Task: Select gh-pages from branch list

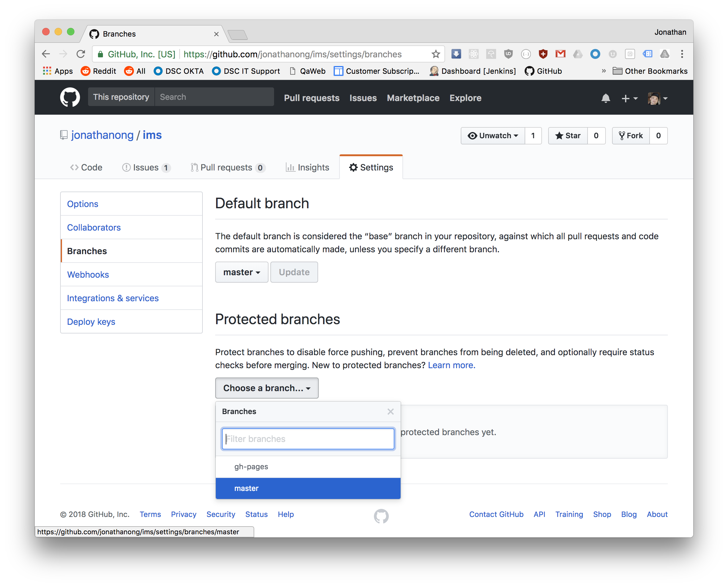Action: (251, 467)
